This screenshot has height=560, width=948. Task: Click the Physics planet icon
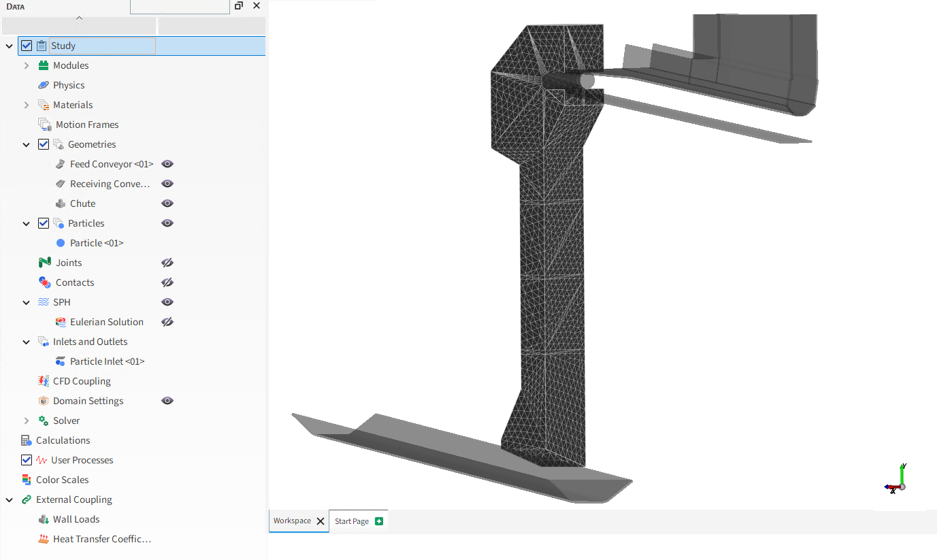click(44, 85)
